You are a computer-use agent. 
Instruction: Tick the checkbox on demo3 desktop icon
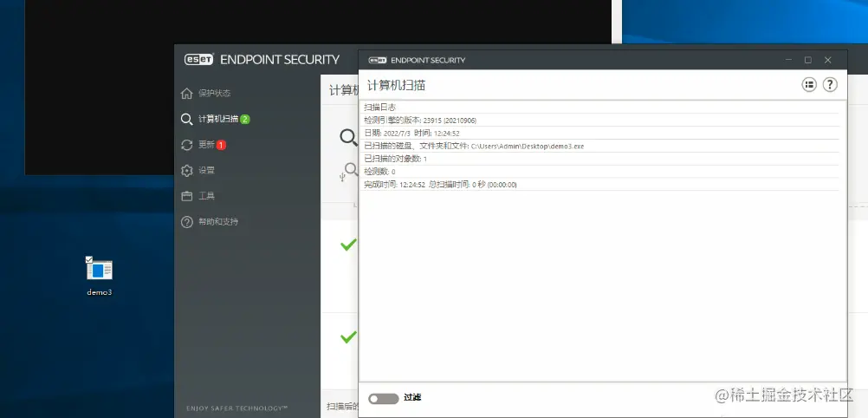click(x=89, y=259)
